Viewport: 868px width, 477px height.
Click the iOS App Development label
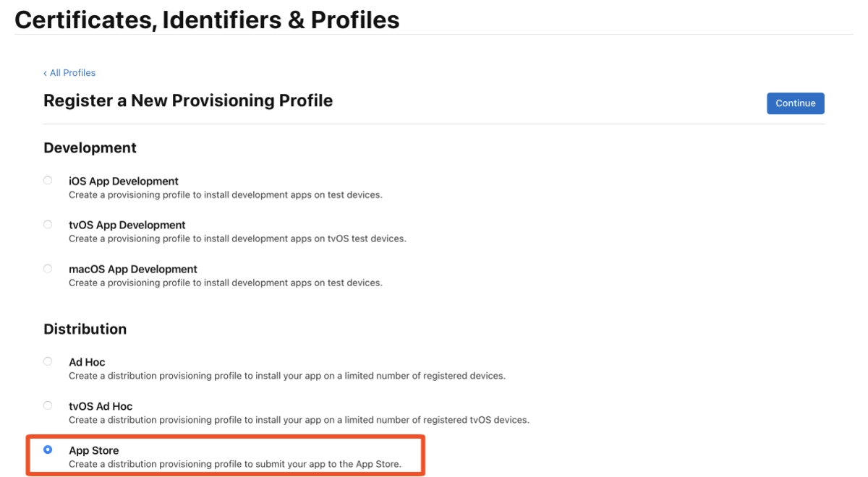[124, 181]
